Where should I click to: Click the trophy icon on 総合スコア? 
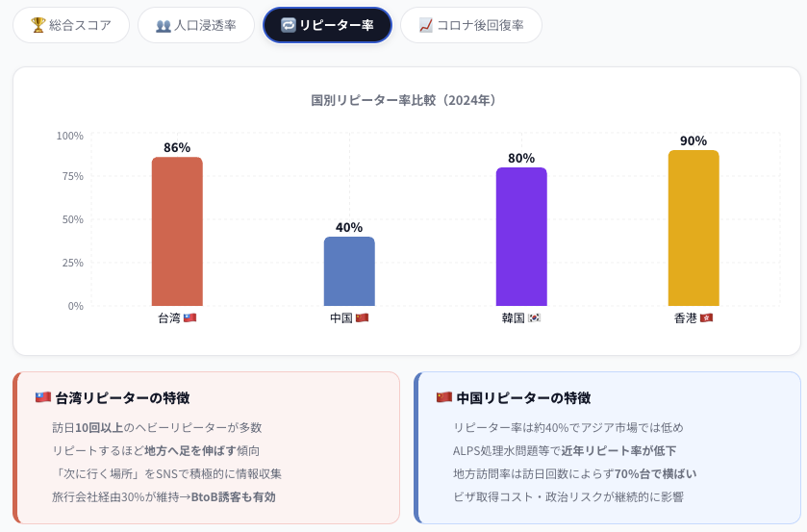click(38, 25)
